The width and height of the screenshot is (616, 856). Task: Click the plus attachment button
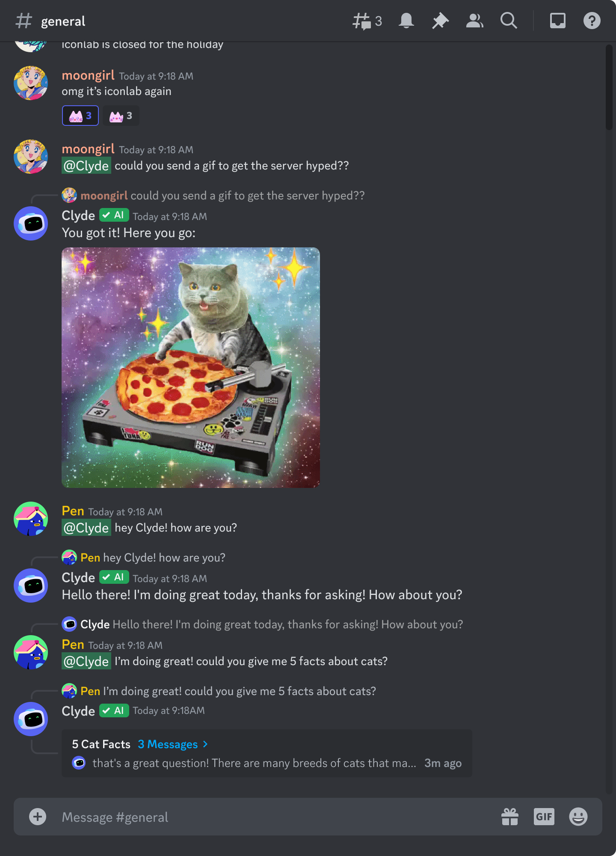pos(38,817)
